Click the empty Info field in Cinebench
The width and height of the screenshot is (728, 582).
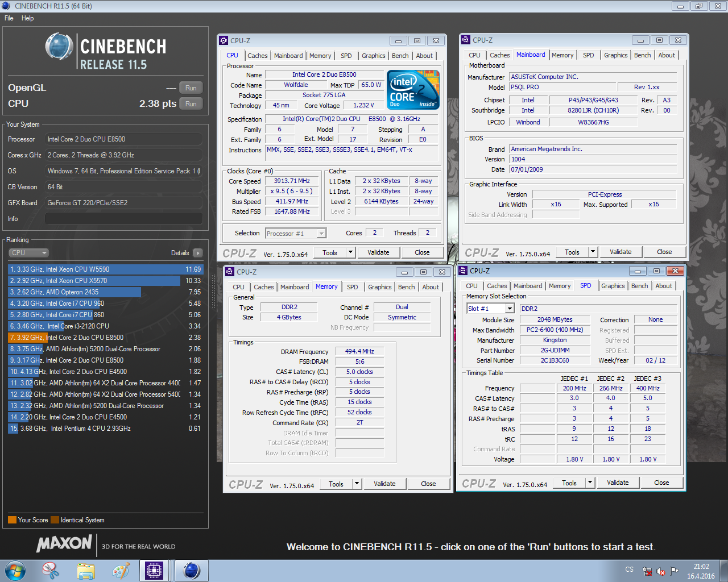click(124, 219)
